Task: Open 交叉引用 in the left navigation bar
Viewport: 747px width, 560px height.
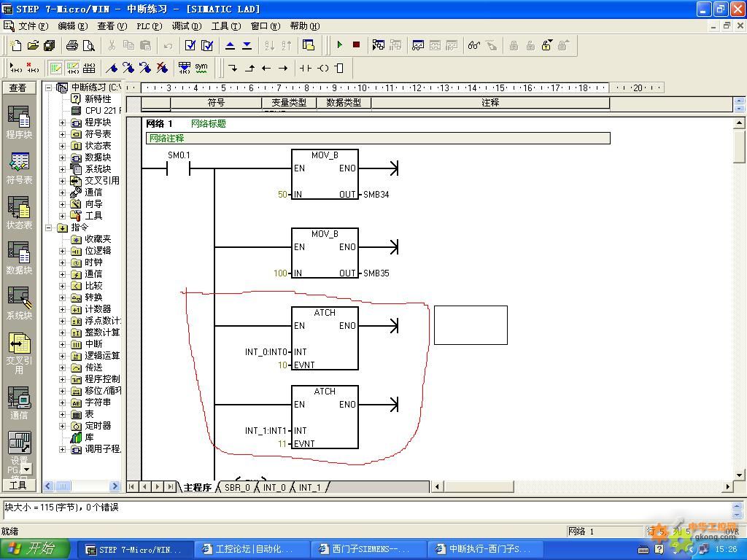Action: 19,354
